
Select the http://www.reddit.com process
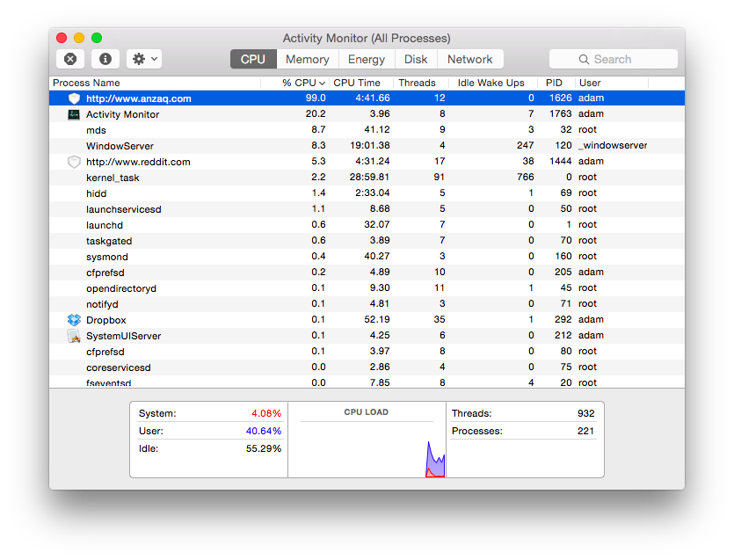click(x=138, y=162)
